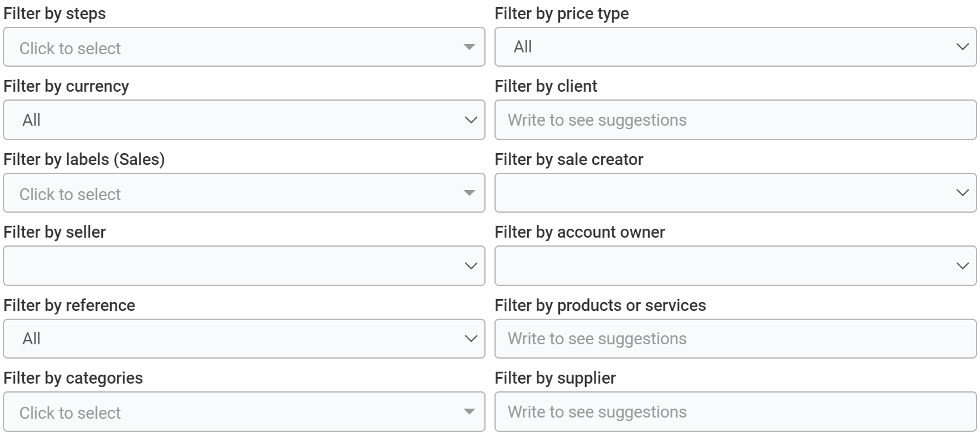Click the Filter by supplier input field
The image size is (980, 439).
pos(735,412)
